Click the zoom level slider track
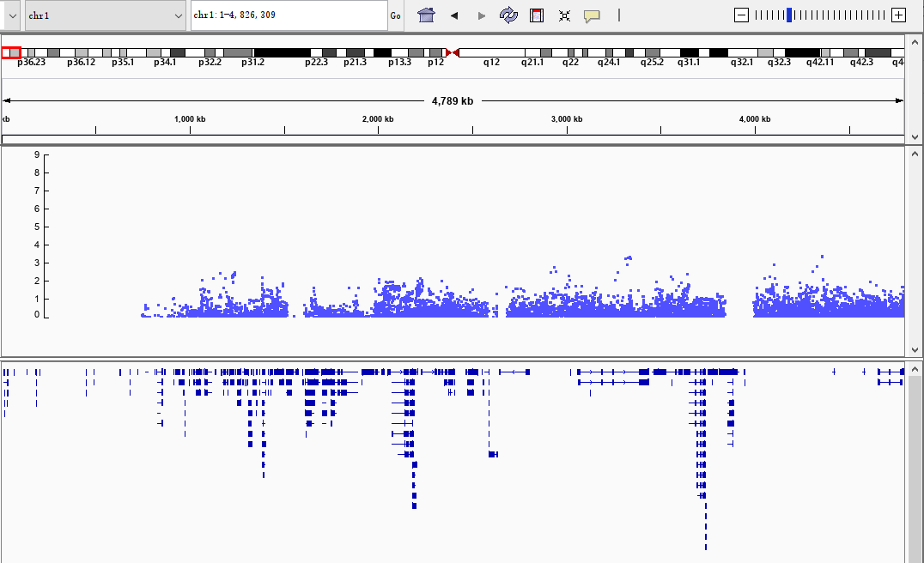The width and height of the screenshot is (924, 563). pos(820,15)
